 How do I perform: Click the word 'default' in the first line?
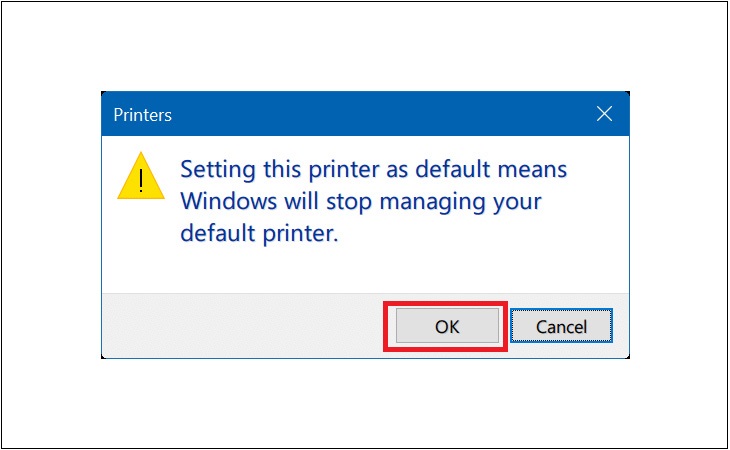click(453, 169)
